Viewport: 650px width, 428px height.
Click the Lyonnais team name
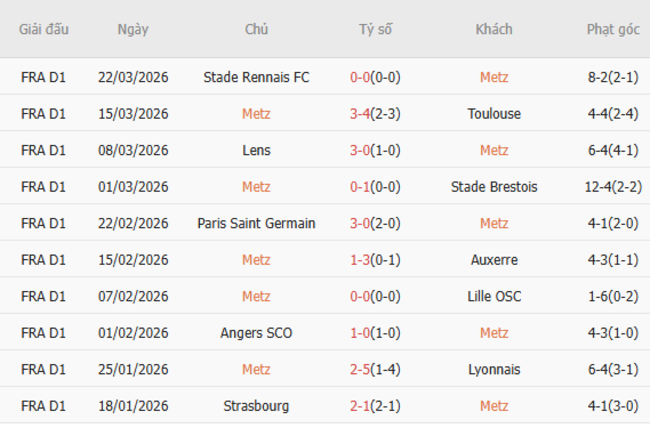click(x=494, y=369)
